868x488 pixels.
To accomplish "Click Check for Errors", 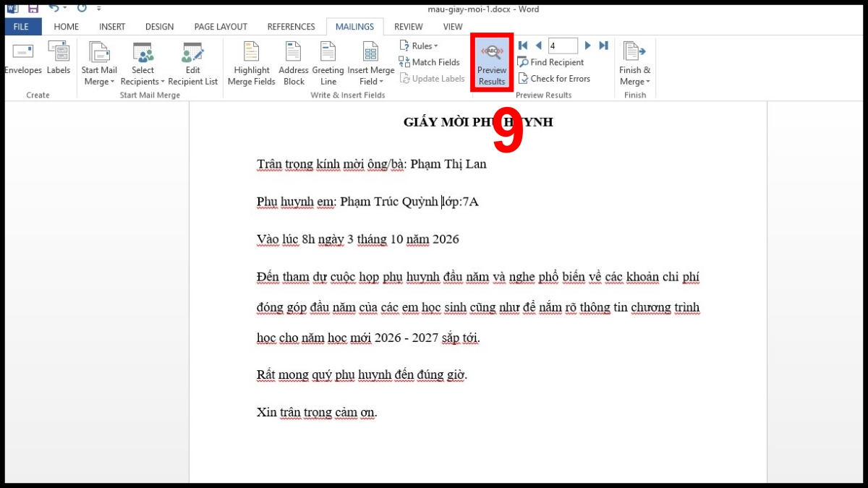I will click(x=554, y=79).
